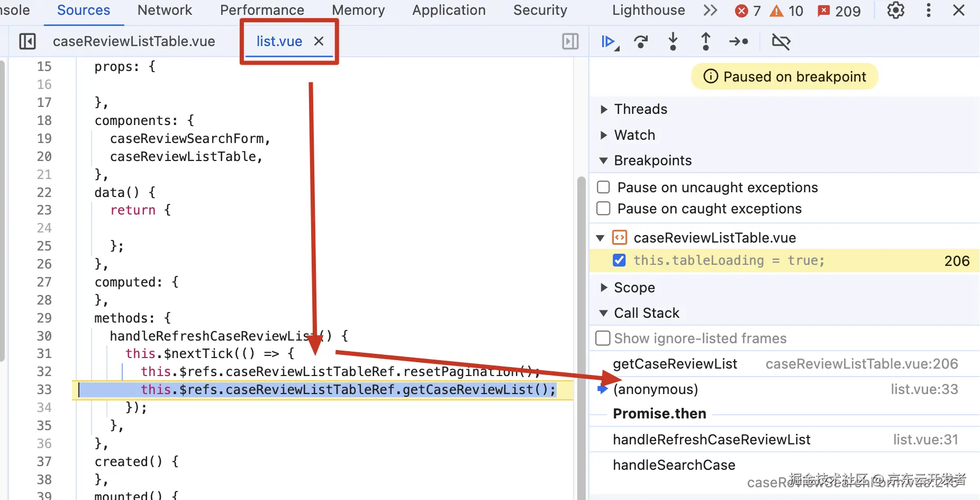The height and width of the screenshot is (500, 980).
Task: Click the Step debugger arrow icon
Action: [739, 41]
